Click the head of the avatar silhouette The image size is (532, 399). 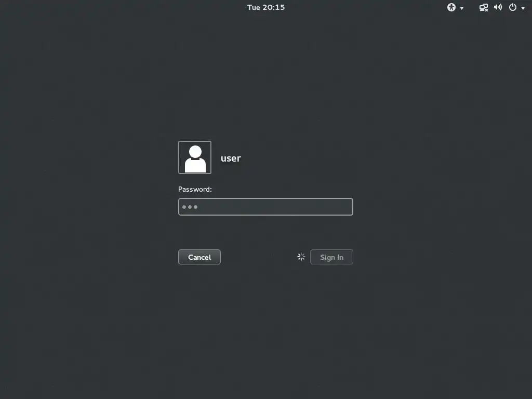pyautogui.click(x=195, y=152)
